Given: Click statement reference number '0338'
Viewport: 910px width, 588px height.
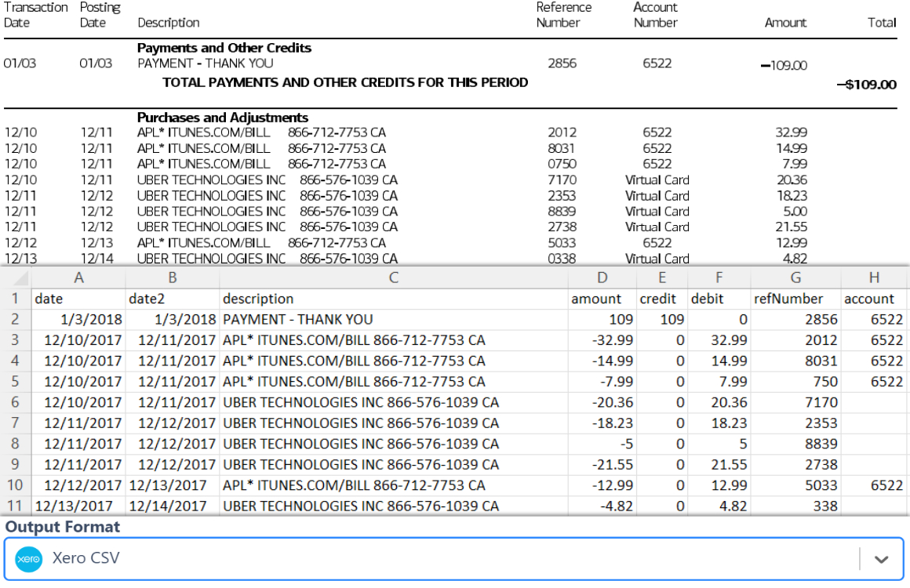Looking at the screenshot, I should point(562,259).
